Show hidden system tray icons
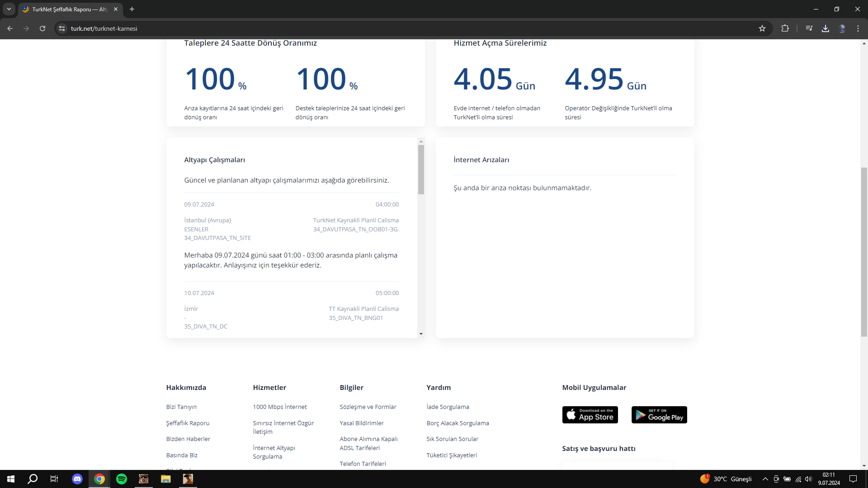 tap(765, 479)
